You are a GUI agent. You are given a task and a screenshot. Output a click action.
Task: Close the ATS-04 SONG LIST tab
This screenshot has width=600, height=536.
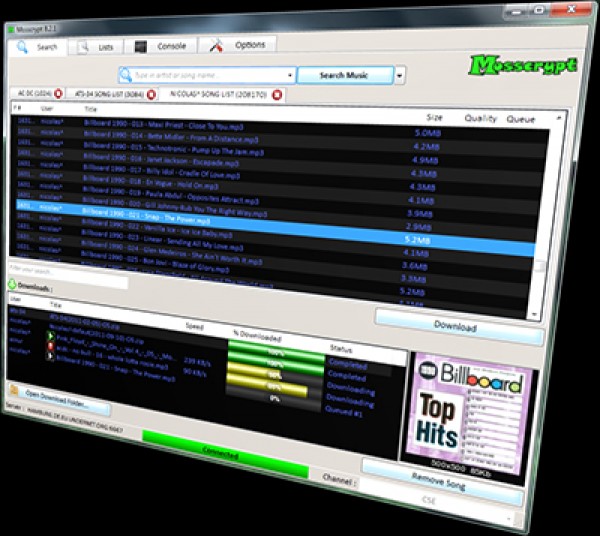click(152, 94)
